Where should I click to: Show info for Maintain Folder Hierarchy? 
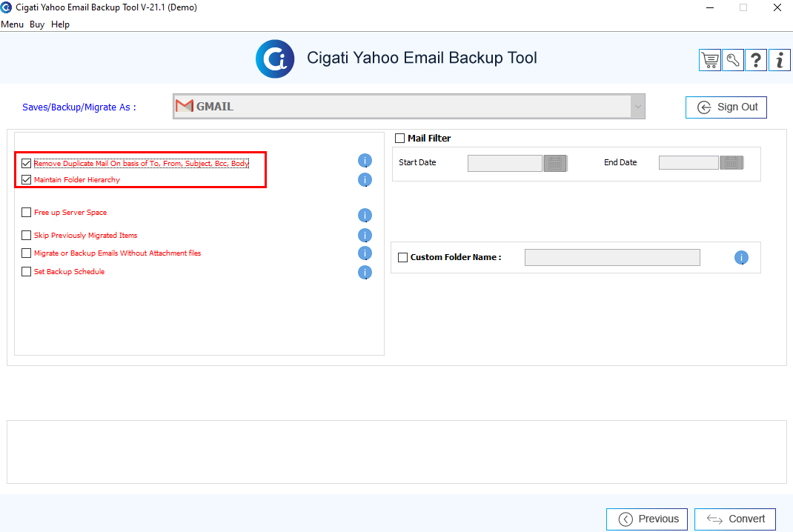pyautogui.click(x=365, y=179)
